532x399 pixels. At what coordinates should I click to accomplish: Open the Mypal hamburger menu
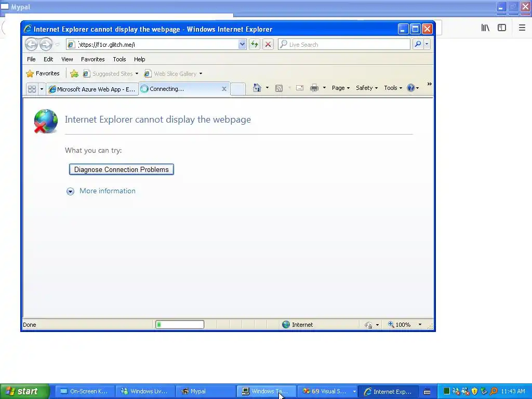pos(522,28)
